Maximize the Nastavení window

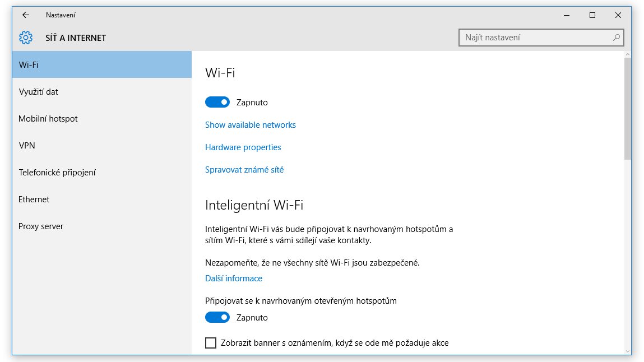[592, 15]
